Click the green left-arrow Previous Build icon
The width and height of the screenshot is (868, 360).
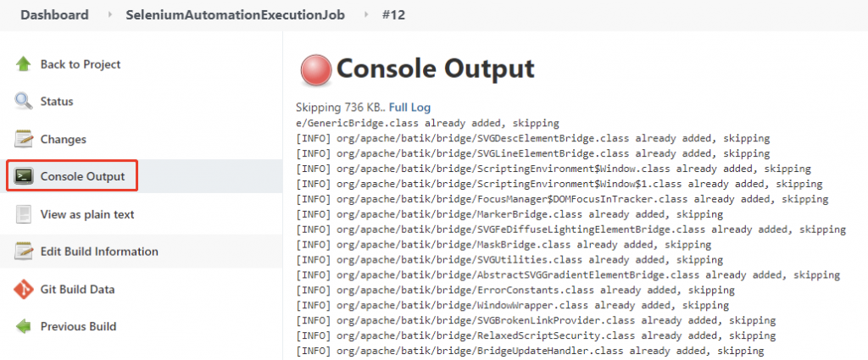click(24, 326)
